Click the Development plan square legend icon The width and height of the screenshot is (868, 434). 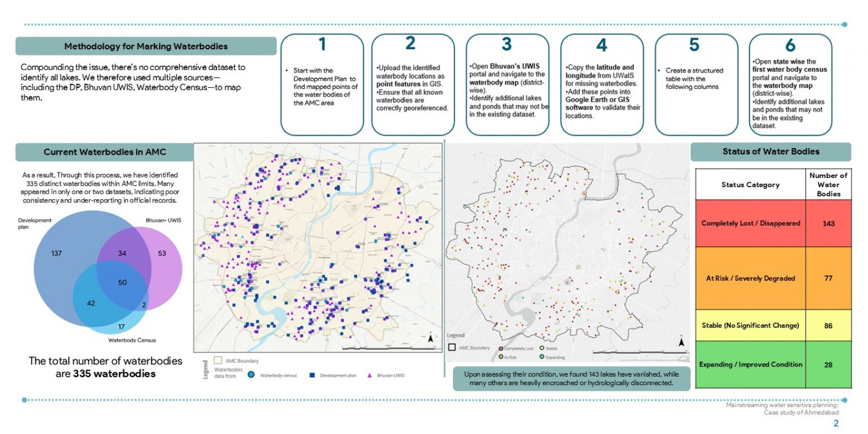[x=312, y=375]
